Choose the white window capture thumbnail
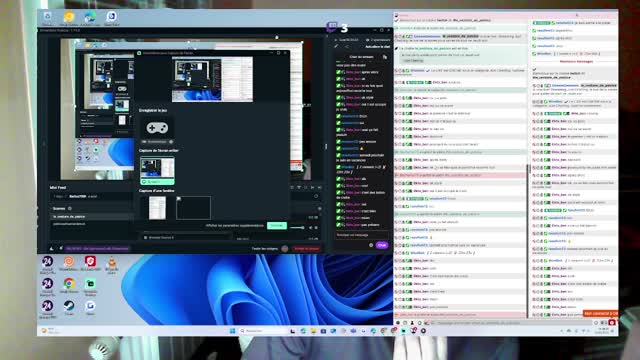The image size is (640, 360). (158, 207)
